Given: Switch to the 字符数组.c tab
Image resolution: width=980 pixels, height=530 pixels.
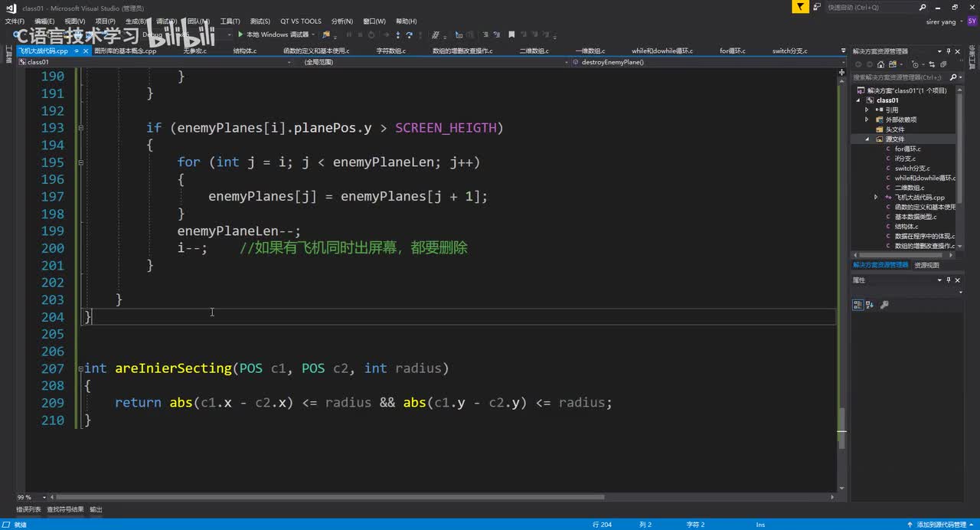Looking at the screenshot, I should [390, 51].
